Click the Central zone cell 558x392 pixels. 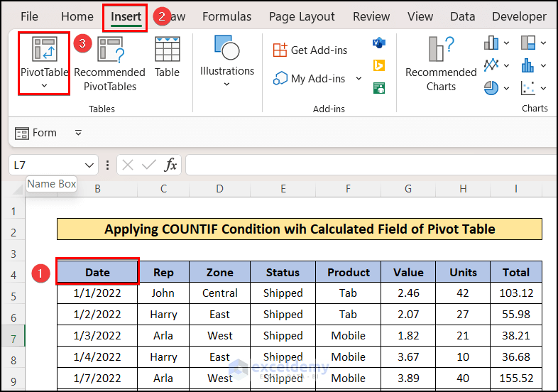click(x=220, y=293)
